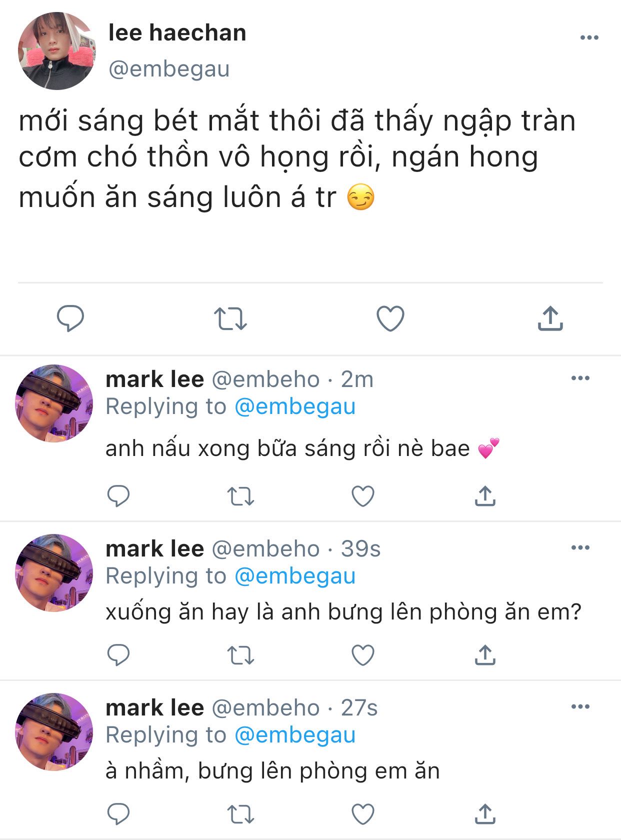Reply to the 2m-old mark lee tweet
This screenshot has width=621, height=840.
point(118,496)
